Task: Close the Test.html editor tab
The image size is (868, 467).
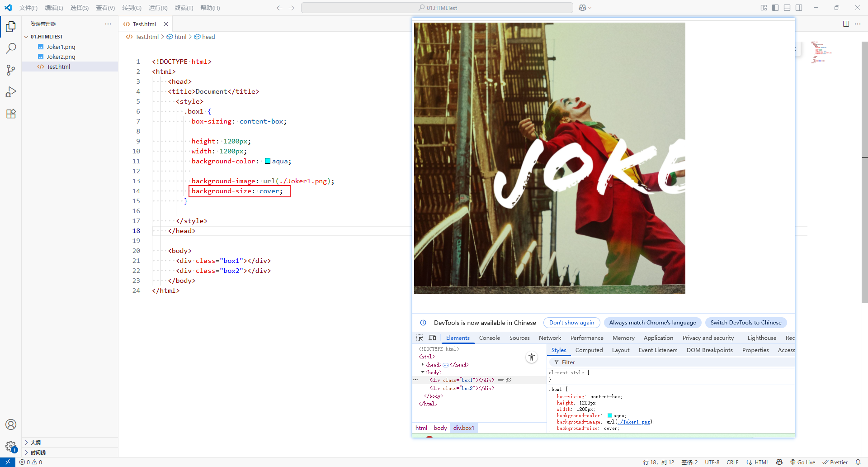Action: click(166, 24)
